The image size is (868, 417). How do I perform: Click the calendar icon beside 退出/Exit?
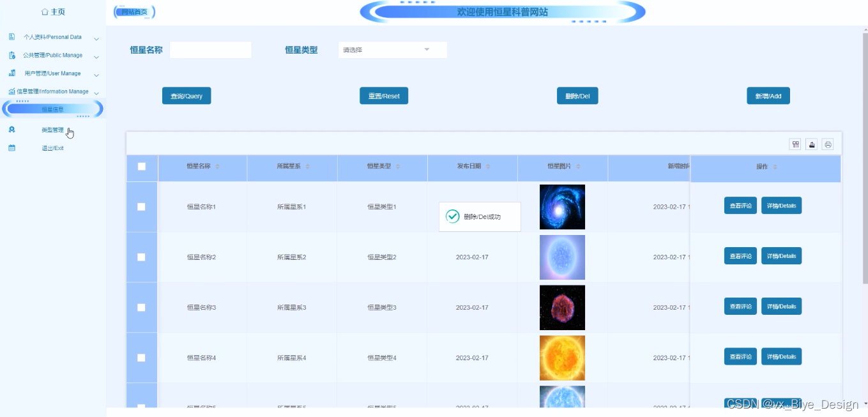[x=11, y=148]
